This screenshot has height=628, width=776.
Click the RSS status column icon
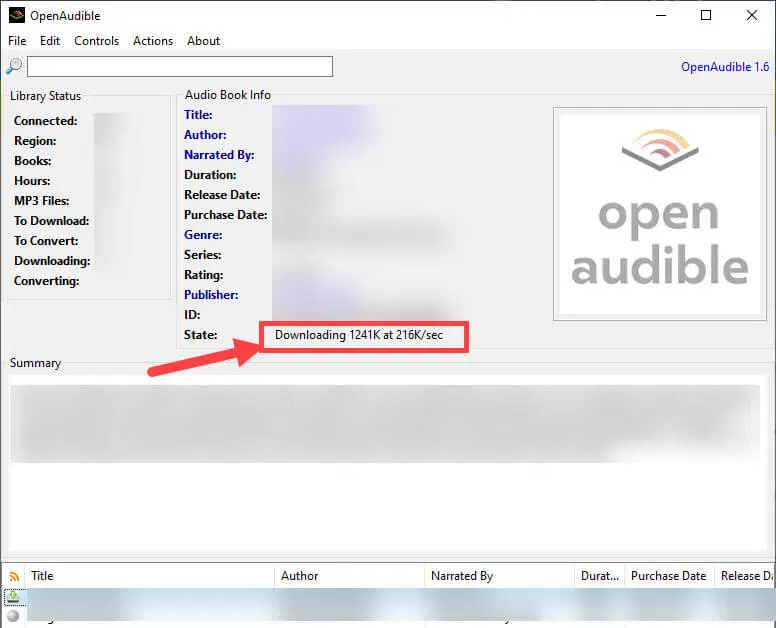click(x=14, y=576)
